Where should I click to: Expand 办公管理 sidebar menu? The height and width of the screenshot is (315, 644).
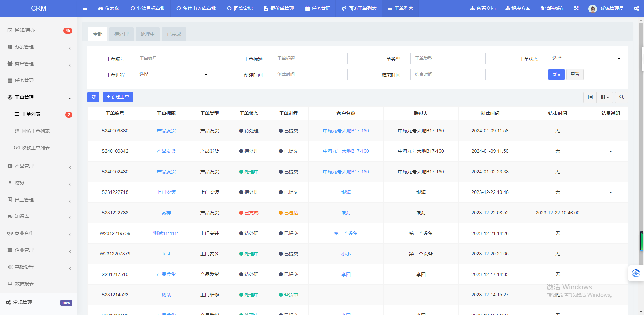click(39, 47)
